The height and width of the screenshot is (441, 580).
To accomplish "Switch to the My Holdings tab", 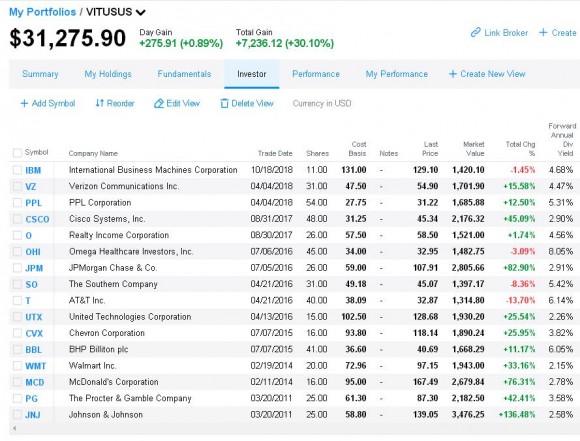I will (x=108, y=74).
